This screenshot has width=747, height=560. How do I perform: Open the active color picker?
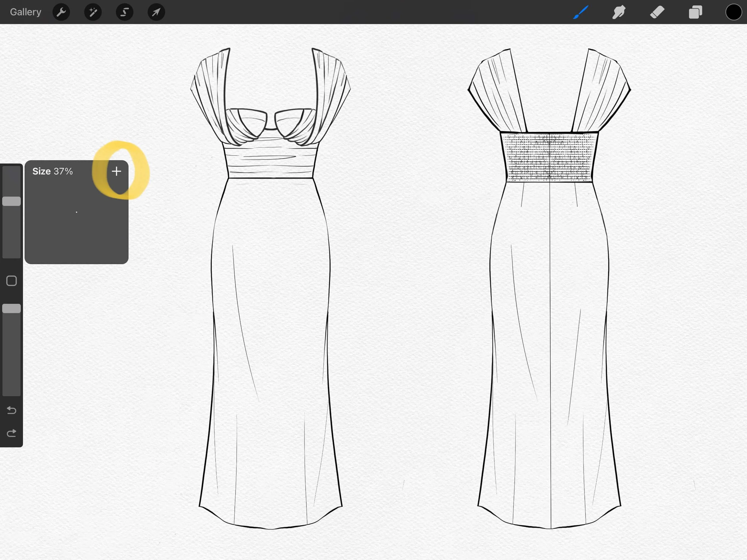click(734, 12)
